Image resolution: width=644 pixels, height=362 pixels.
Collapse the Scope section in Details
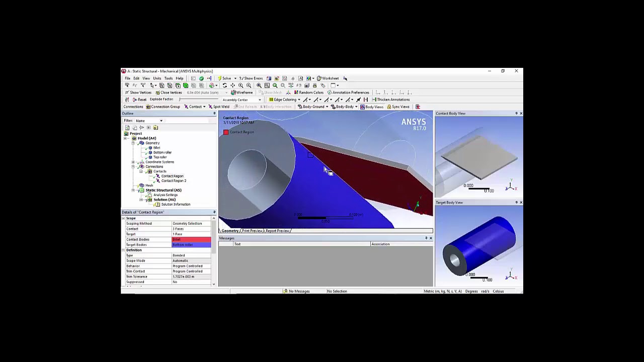[124, 218]
